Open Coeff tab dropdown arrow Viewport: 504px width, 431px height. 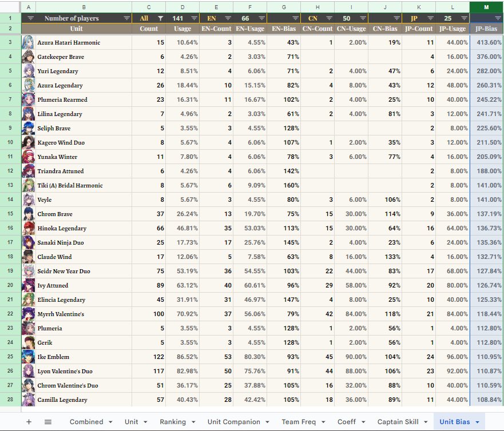(x=363, y=422)
